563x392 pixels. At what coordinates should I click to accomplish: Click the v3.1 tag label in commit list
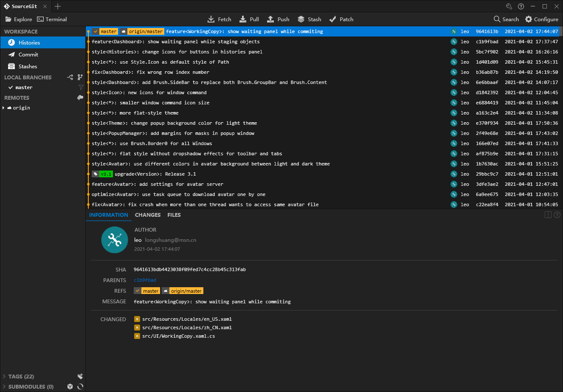102,174
